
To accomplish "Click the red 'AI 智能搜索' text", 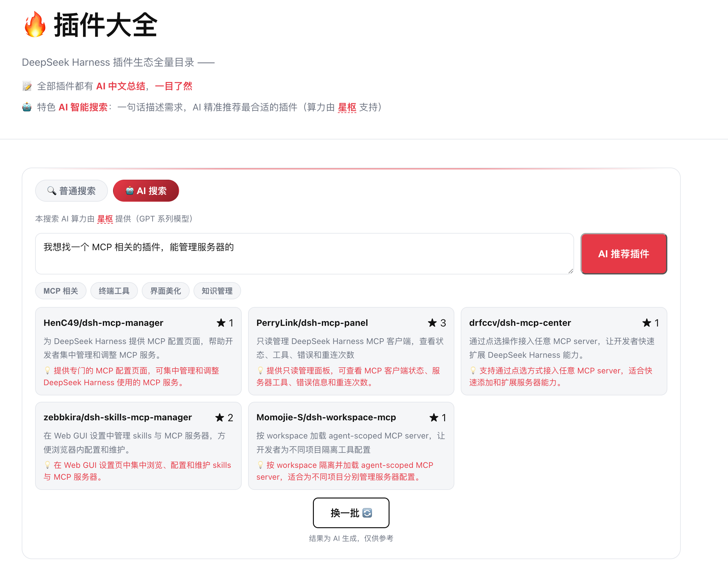I will [83, 107].
